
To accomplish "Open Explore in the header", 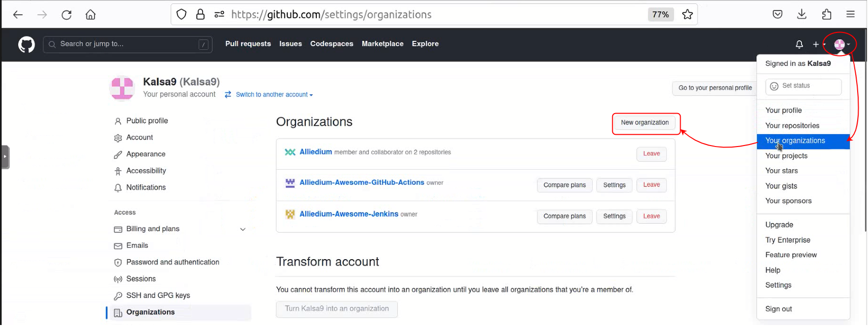I will tap(425, 44).
